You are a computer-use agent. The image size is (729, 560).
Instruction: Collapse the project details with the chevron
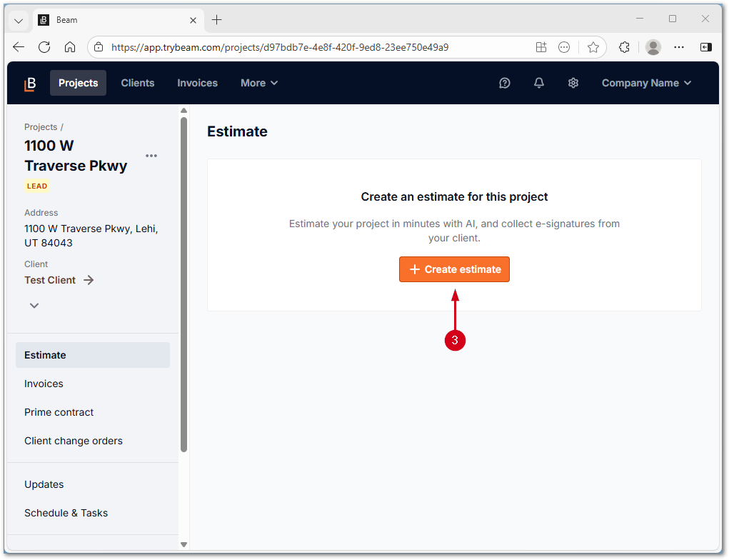point(34,305)
